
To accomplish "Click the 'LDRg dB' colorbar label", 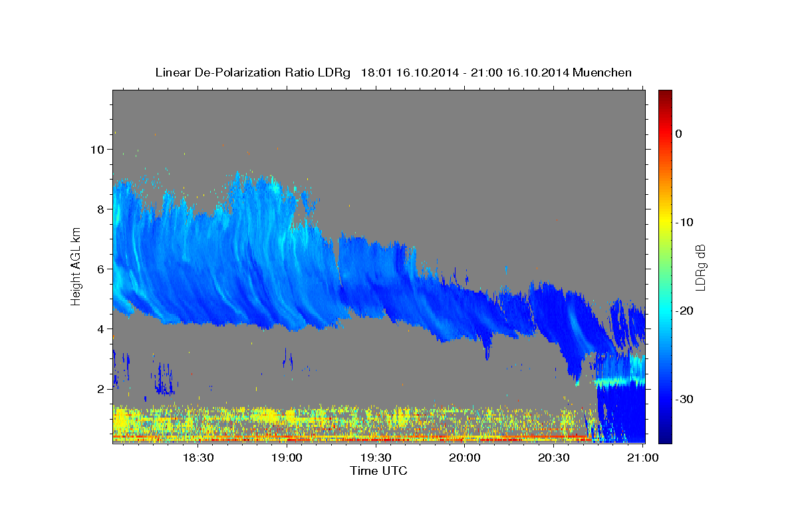I will click(x=700, y=267).
